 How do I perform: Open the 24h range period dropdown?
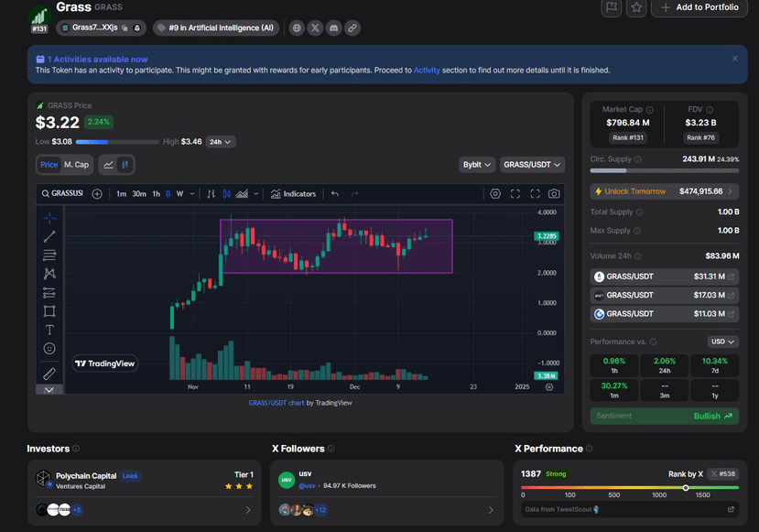(x=220, y=142)
